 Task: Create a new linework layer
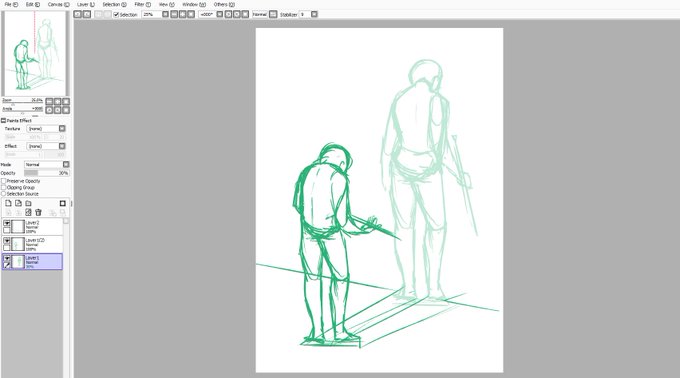pos(19,203)
